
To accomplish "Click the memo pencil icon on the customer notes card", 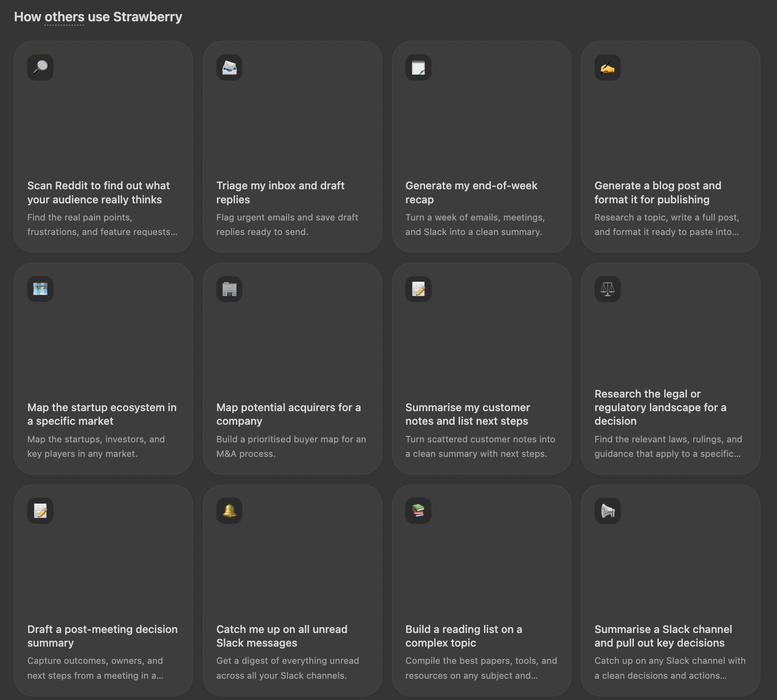I will [418, 289].
